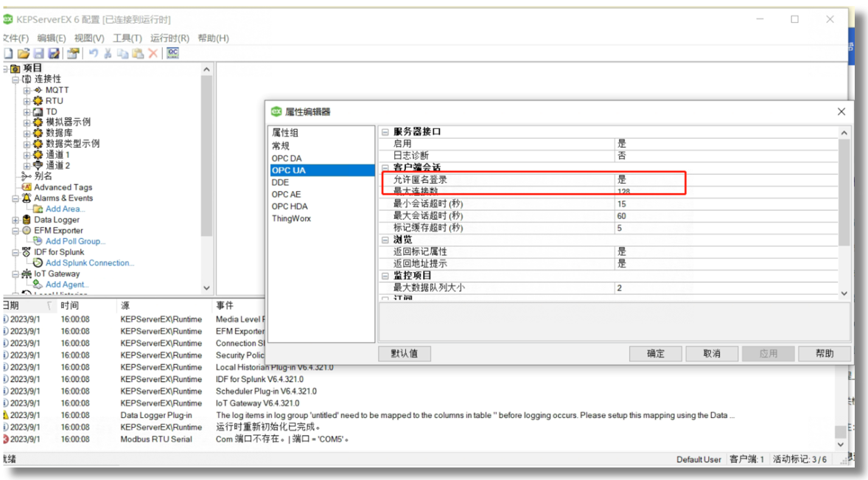The height and width of the screenshot is (480, 868).
Task: Close the 属性编辑器 dialog
Action: point(841,111)
